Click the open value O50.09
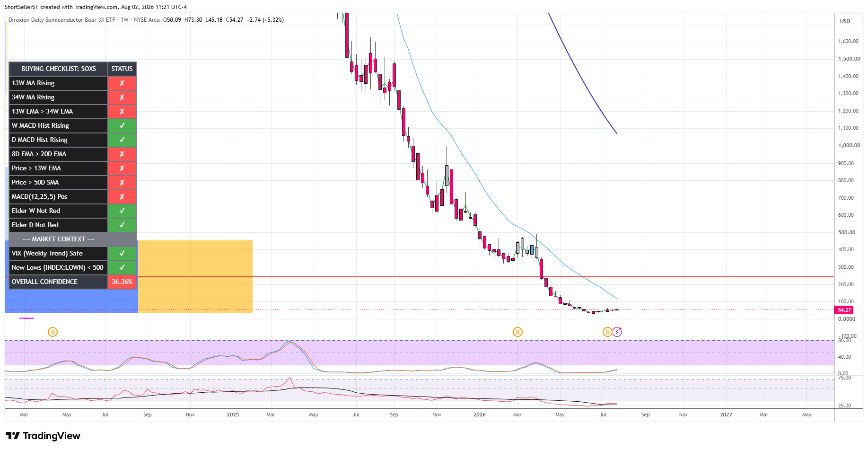Image resolution: width=868 pixels, height=450 pixels. [172, 20]
